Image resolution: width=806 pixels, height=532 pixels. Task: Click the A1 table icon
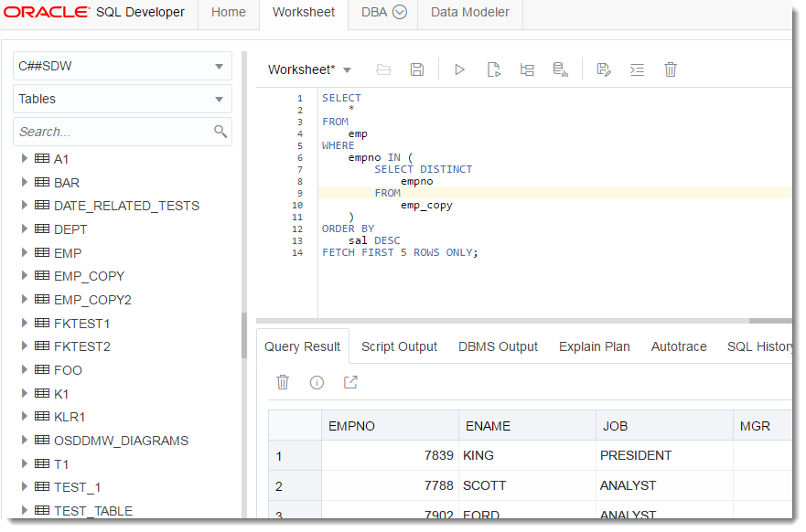pos(42,158)
